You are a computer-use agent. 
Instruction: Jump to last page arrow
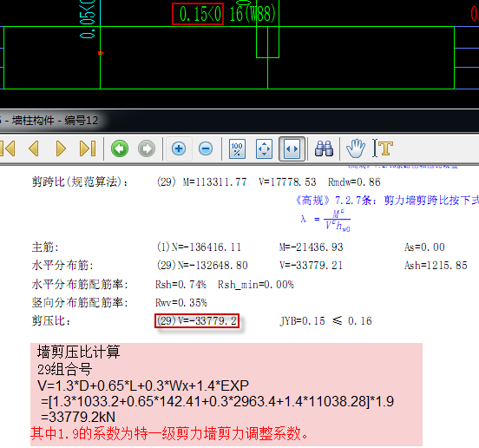tap(88, 148)
